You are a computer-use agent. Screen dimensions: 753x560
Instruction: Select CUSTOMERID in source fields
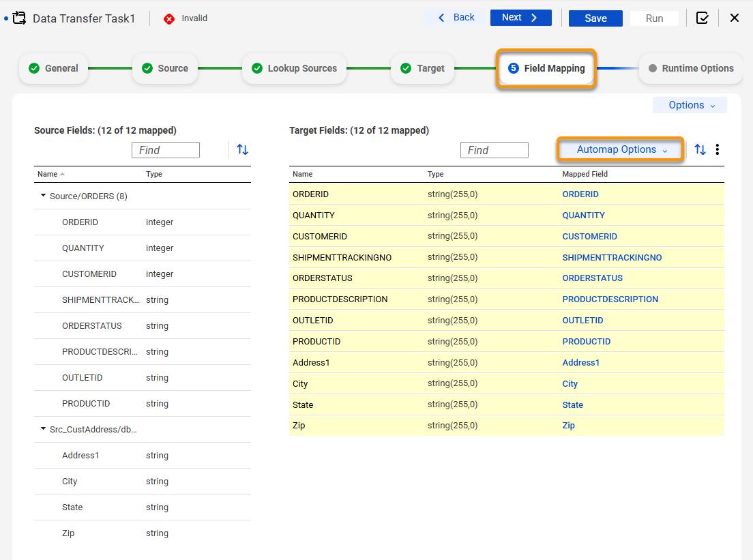click(143, 274)
